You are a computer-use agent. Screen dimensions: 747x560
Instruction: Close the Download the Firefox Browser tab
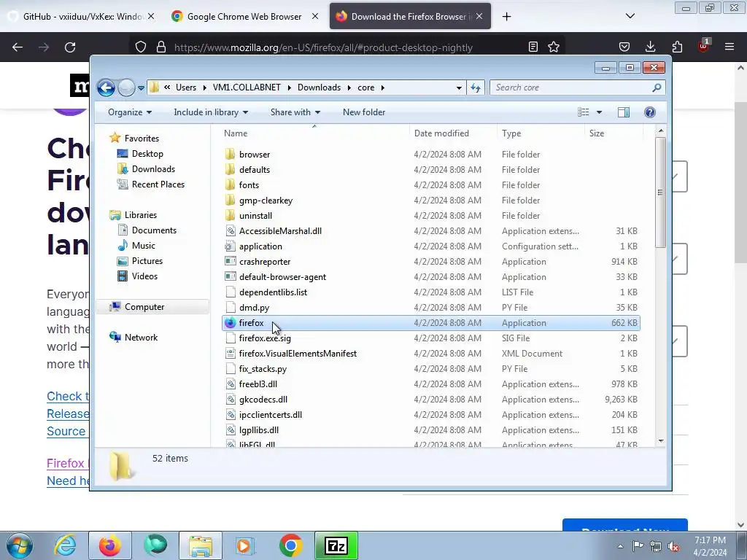coord(479,16)
